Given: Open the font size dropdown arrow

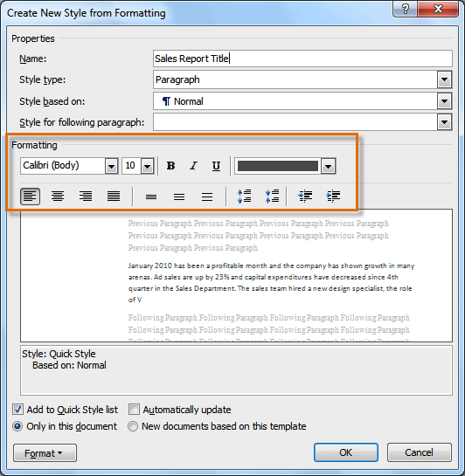Looking at the screenshot, I should 148,166.
